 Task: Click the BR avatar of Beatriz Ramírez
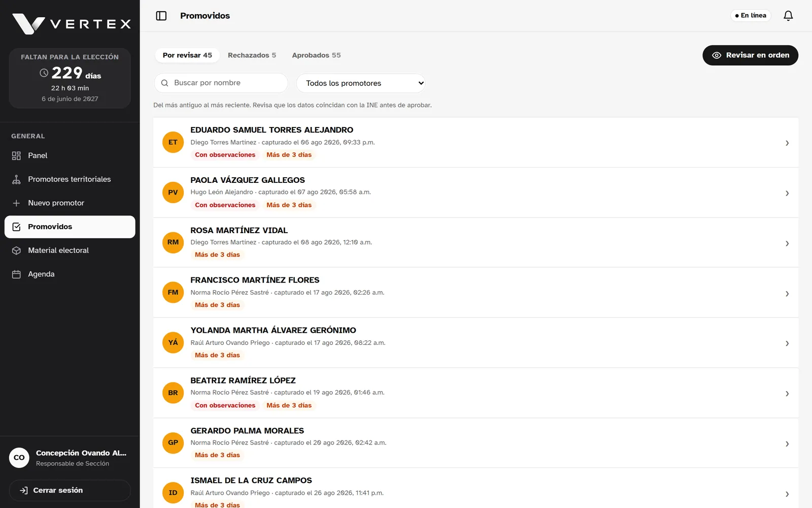pyautogui.click(x=173, y=393)
